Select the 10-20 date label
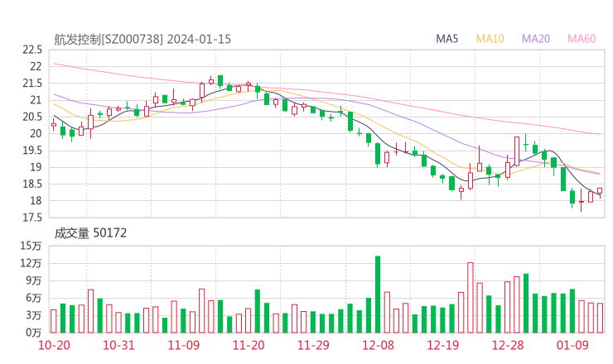613x364 pixels. tap(54, 345)
